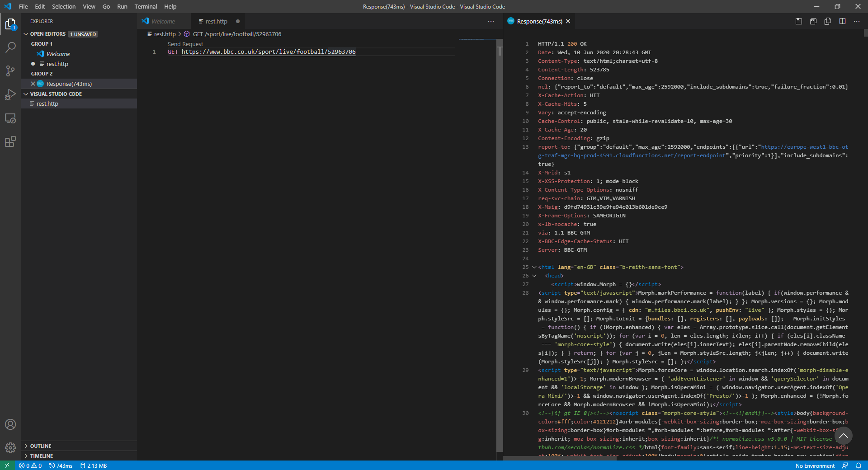Open the Edit menu
Viewport: 868px width, 470px height.
coord(40,6)
